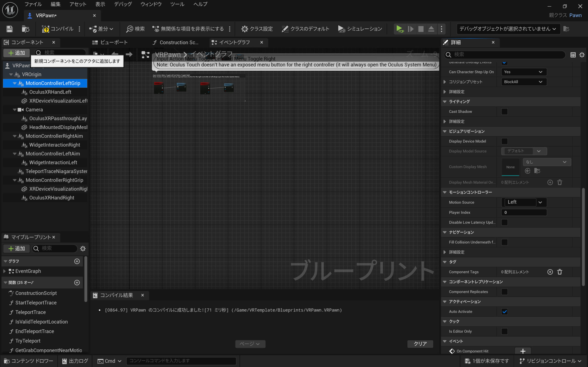Click the browse to asset icon
This screenshot has width=588, height=367.
click(x=25, y=29)
